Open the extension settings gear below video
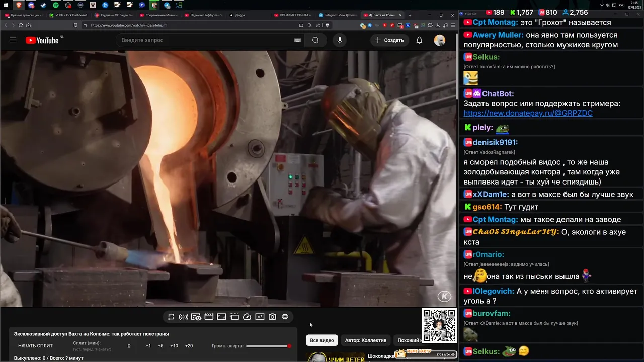Image resolution: width=644 pixels, height=362 pixels. [x=285, y=317]
